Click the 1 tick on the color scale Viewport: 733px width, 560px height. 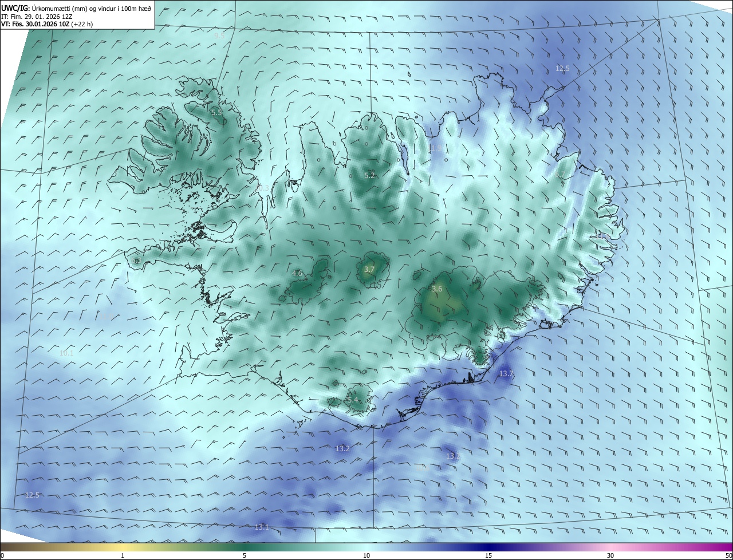pyautogui.click(x=123, y=555)
